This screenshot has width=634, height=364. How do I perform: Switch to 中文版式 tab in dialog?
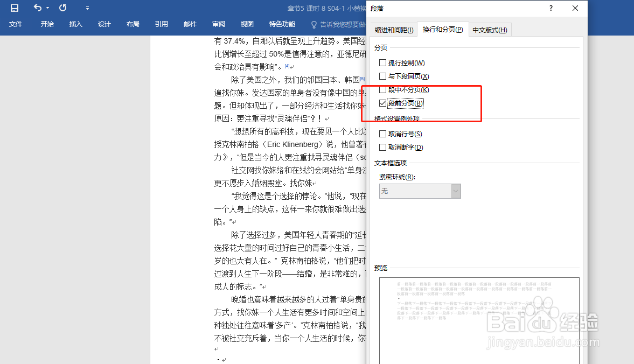[x=490, y=30]
